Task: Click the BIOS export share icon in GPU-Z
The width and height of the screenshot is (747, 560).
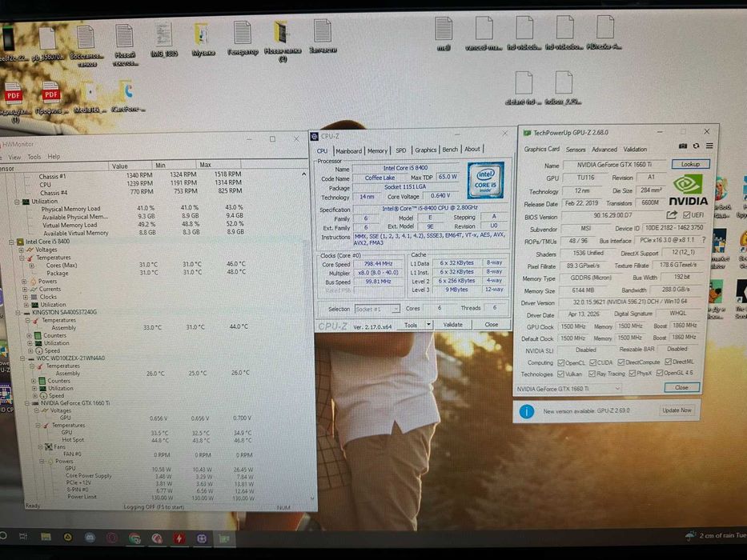Action: click(672, 214)
